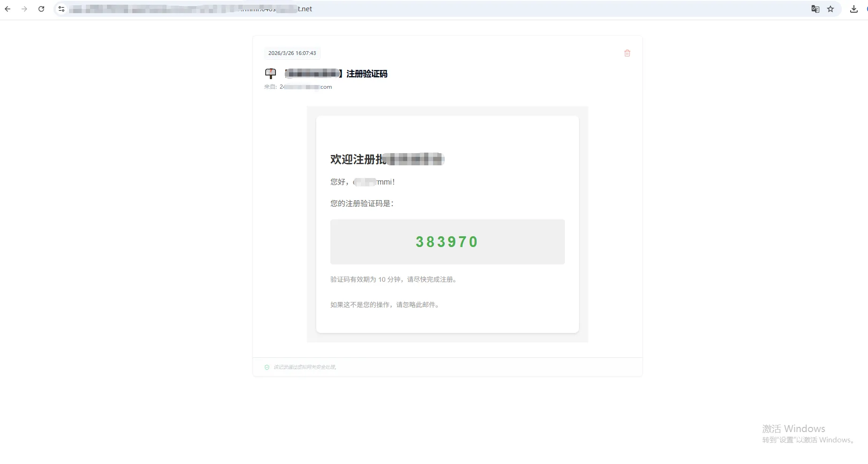Click the 欢迎注册 heading in the email
The height and width of the screenshot is (464, 868).
(x=387, y=159)
